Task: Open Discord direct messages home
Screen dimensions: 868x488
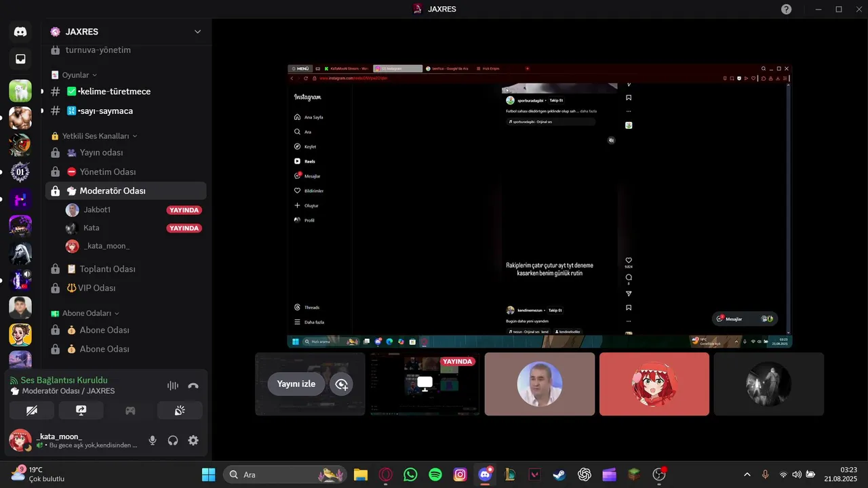Action: 20,32
